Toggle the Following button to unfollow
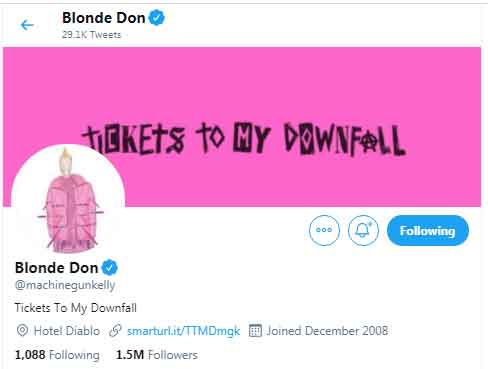The image size is (488, 369). 428,230
